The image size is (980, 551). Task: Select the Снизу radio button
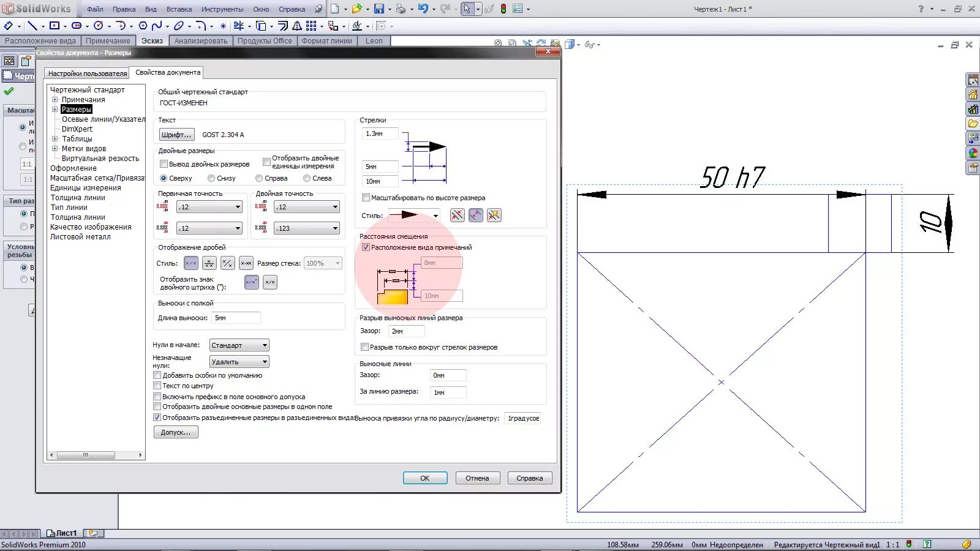[x=211, y=178]
